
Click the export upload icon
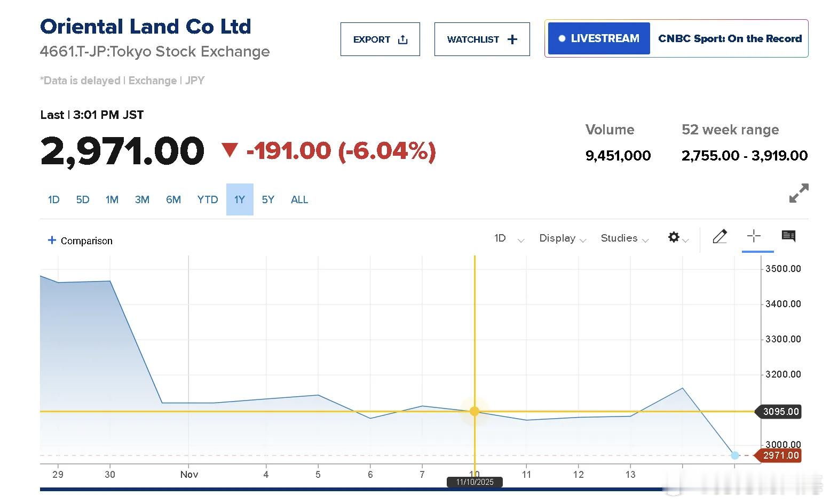pos(403,39)
